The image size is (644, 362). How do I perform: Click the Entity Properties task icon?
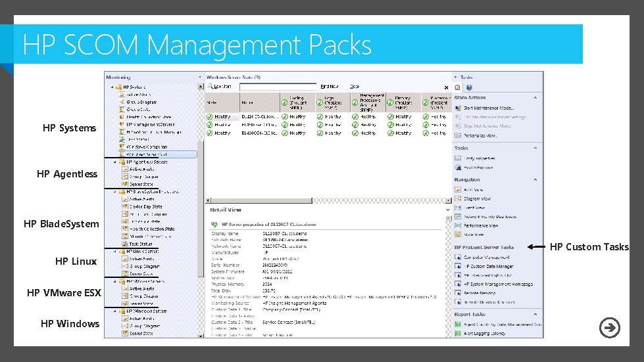(x=458, y=158)
